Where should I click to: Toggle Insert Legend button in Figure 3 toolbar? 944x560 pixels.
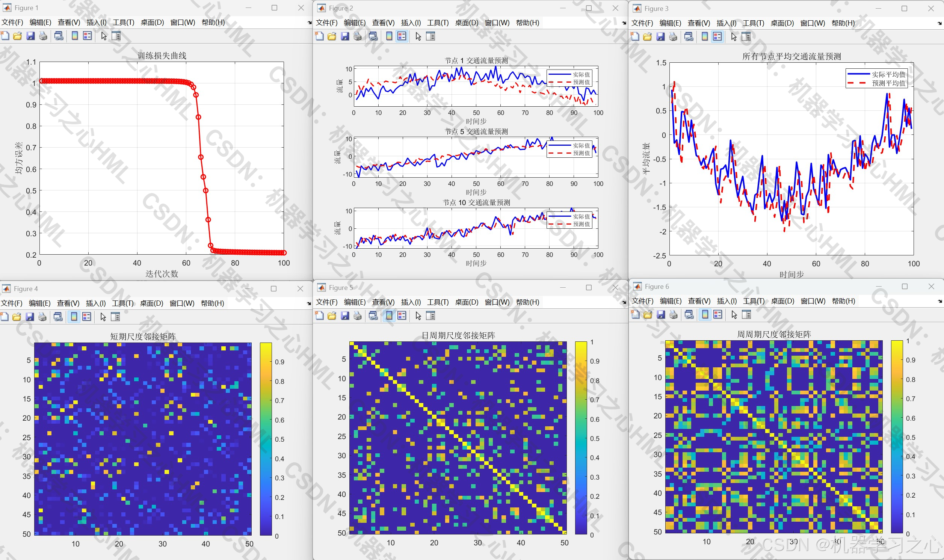point(717,36)
